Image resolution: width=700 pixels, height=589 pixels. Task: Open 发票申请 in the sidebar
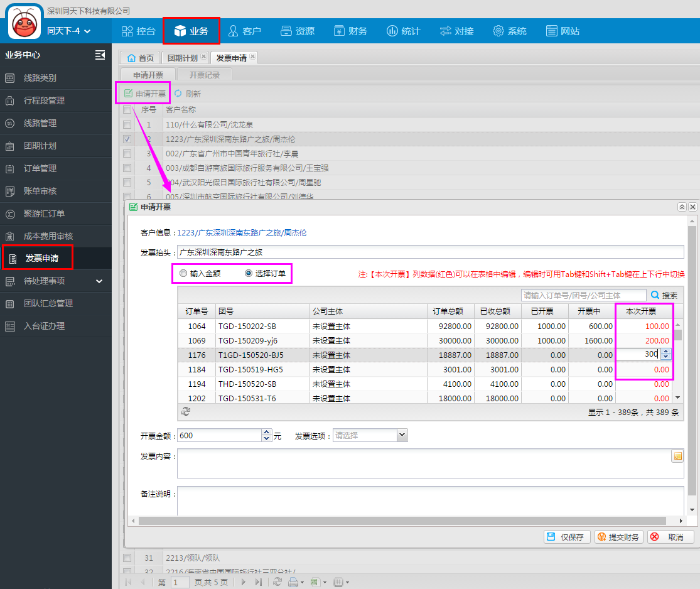(x=56, y=258)
